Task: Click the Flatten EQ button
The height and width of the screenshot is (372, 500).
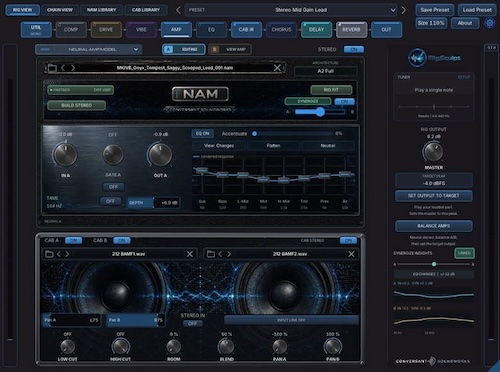Action: tap(273, 146)
